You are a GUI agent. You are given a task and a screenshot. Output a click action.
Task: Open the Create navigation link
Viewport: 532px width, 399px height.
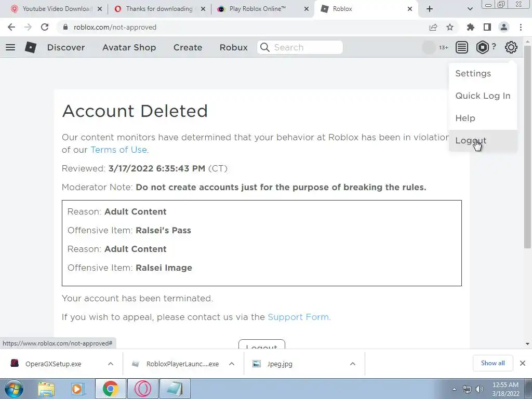(188, 47)
